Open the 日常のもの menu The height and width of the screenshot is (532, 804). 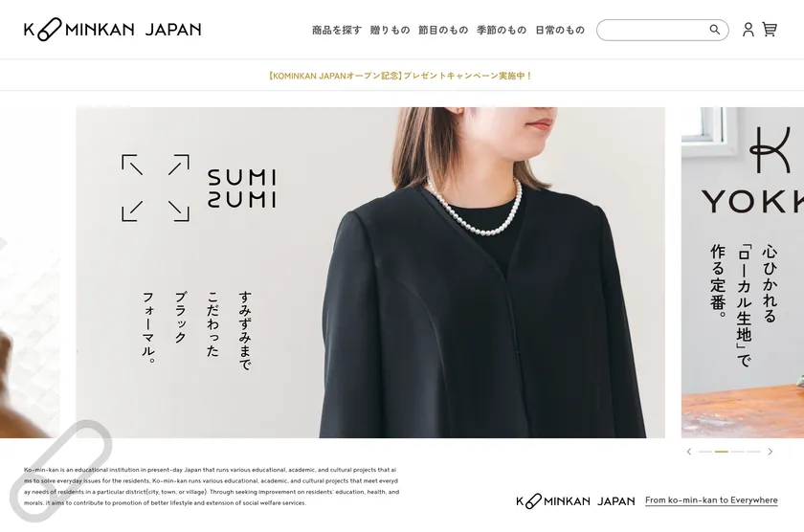(560, 31)
